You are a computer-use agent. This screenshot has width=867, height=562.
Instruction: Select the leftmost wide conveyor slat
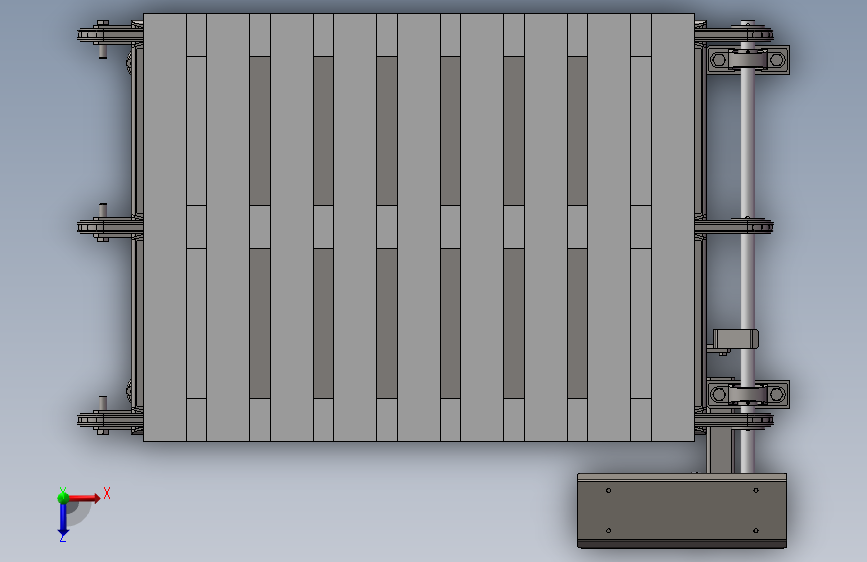165,227
